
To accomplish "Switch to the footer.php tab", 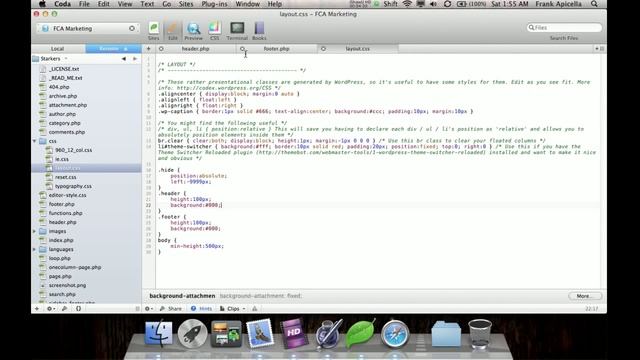I will point(276,49).
